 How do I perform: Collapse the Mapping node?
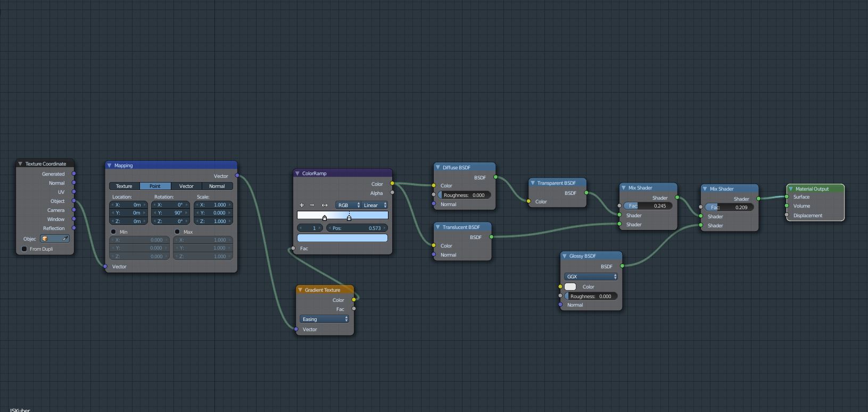[109, 166]
